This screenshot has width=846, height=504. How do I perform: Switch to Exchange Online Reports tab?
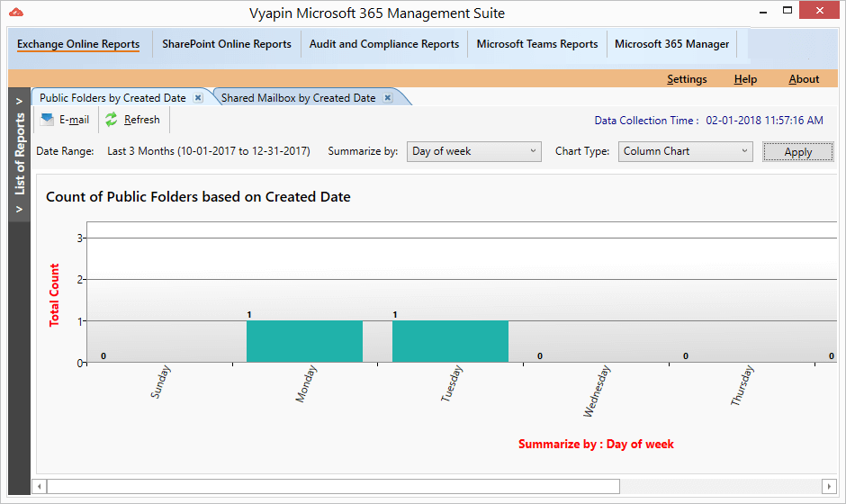pos(78,44)
